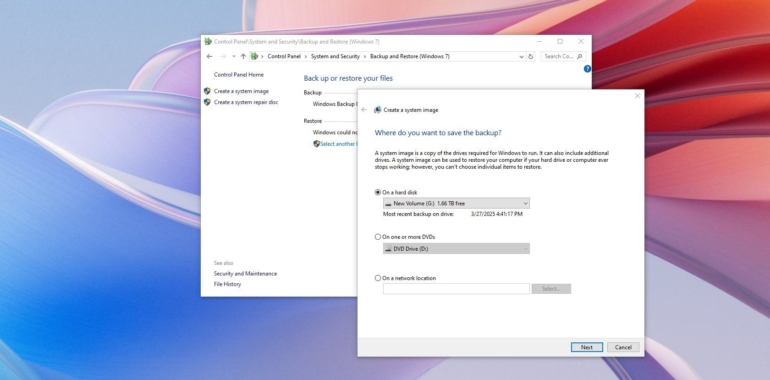Click the Control Panel forward arrow

[223, 56]
